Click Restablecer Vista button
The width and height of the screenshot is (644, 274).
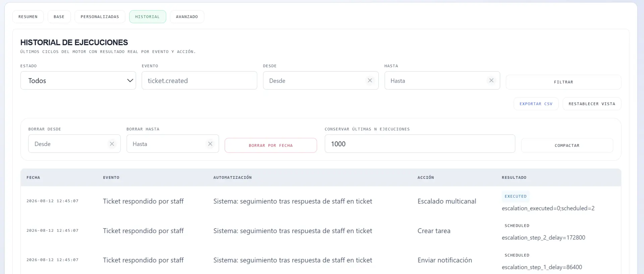(x=592, y=104)
